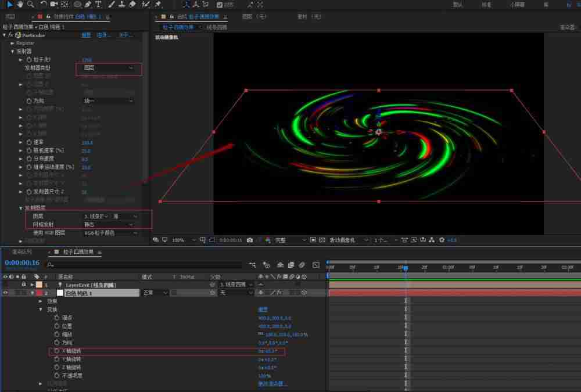This screenshot has width=581, height=392.
Task: Click the 重置 link in 变换 row
Action: [263, 310]
